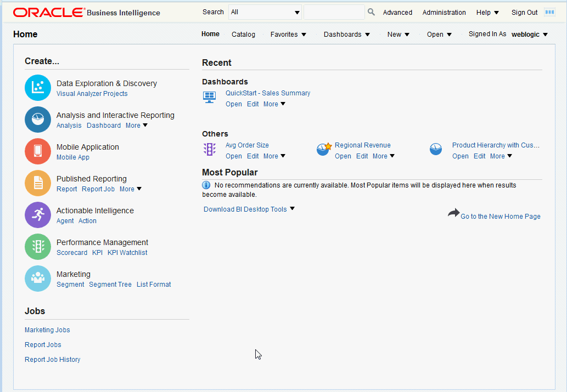This screenshot has width=567, height=392.
Task: Open Marketing Jobs
Action: [x=47, y=330]
